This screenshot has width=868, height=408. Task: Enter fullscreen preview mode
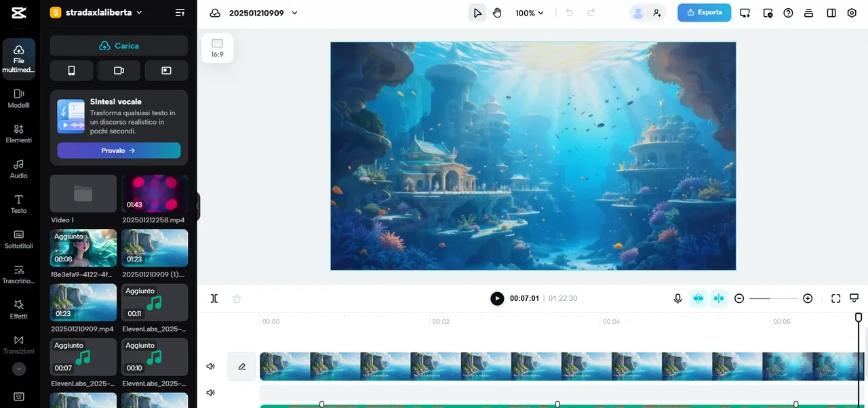[x=835, y=298]
